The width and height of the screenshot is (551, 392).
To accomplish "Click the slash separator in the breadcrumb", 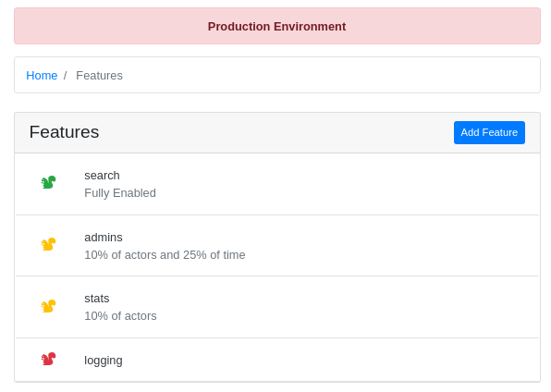I will 65,76.
